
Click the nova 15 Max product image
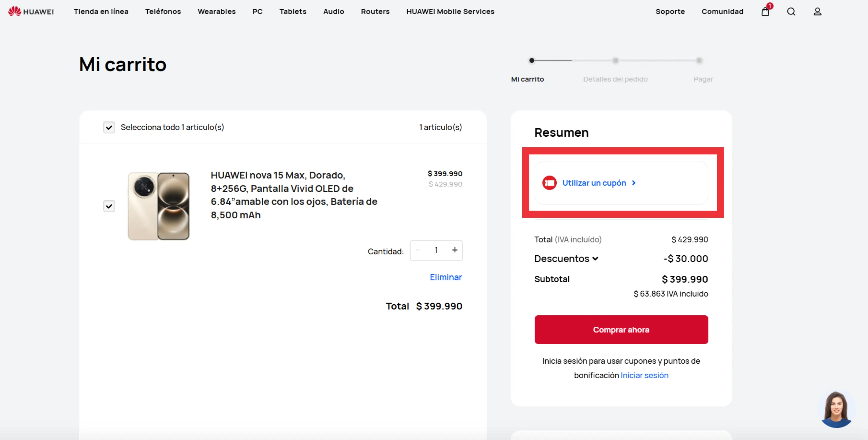[x=158, y=206]
